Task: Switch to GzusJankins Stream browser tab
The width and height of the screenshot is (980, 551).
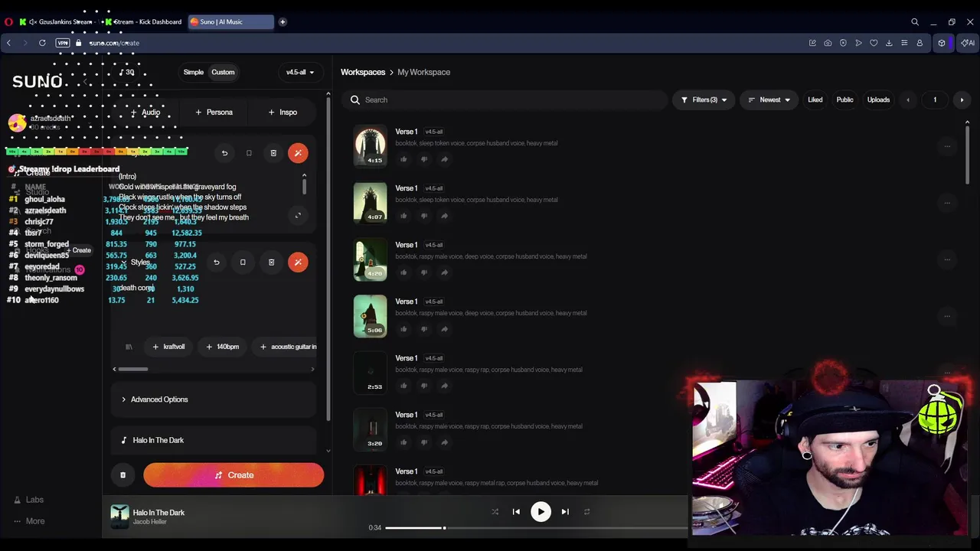Action: pos(60,22)
